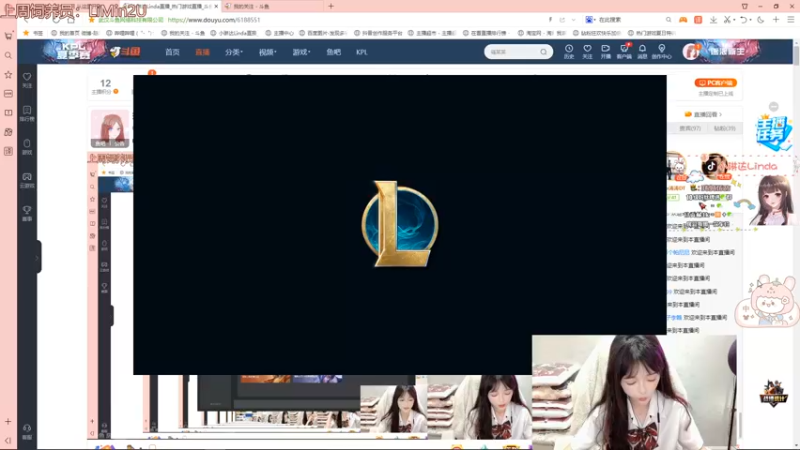The width and height of the screenshot is (800, 450).
Task: Open 关注 heart icon in Douyu header
Action: pos(587,51)
